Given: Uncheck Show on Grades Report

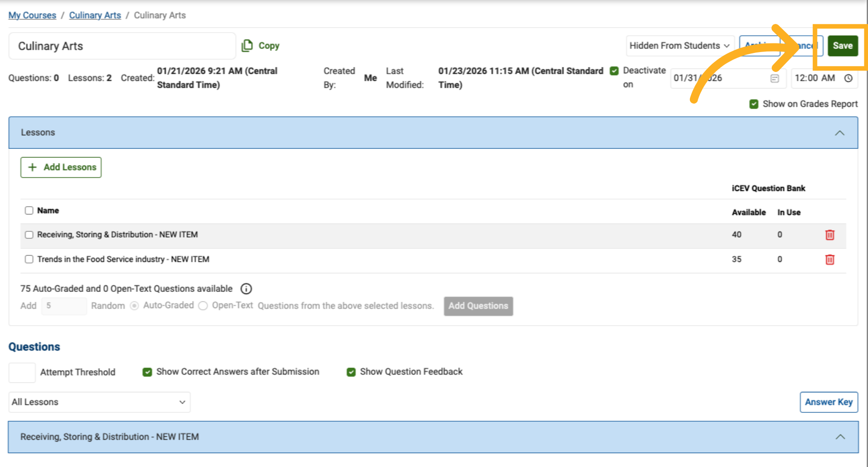Looking at the screenshot, I should tap(754, 104).
